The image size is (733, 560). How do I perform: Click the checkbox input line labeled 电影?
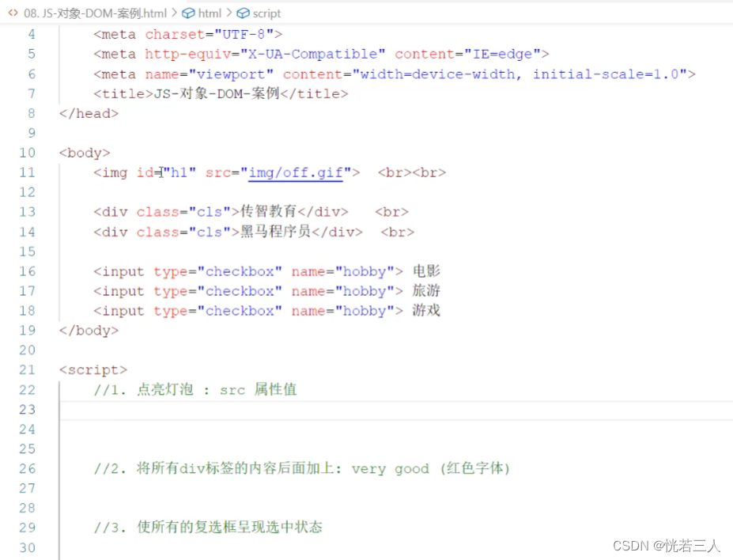266,271
